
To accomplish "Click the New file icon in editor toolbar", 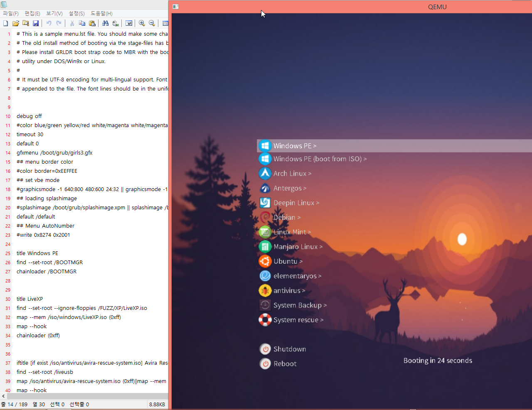I will (5, 24).
